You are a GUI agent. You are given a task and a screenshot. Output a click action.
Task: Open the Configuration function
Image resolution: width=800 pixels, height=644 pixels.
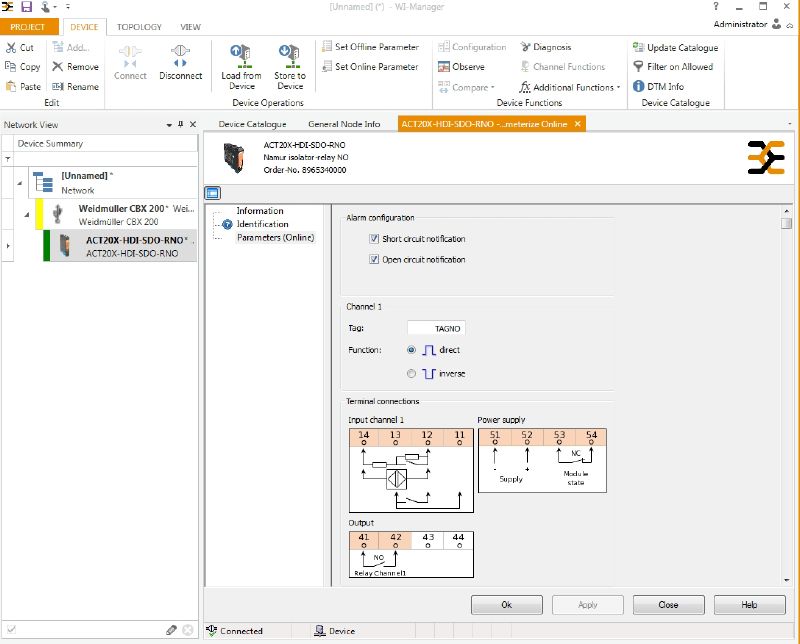472,47
